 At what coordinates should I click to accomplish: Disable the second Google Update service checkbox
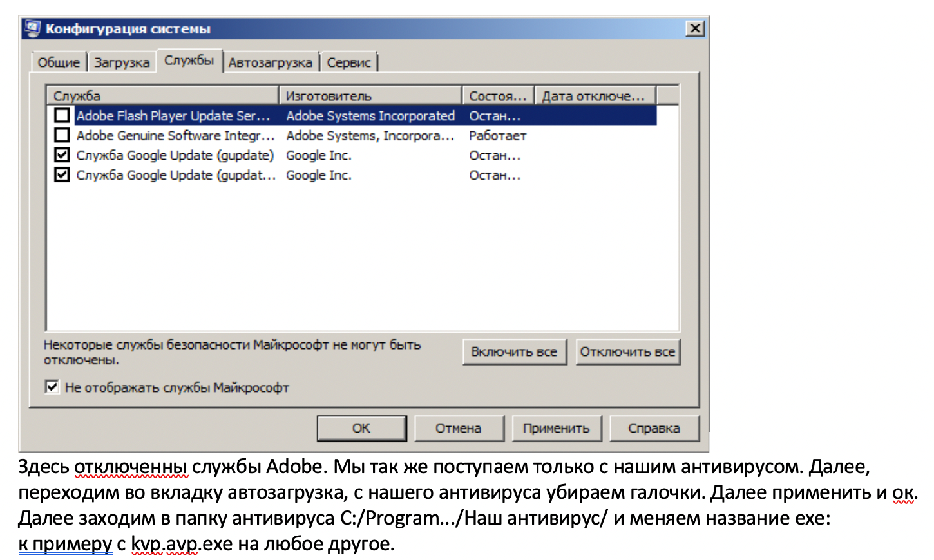(62, 175)
